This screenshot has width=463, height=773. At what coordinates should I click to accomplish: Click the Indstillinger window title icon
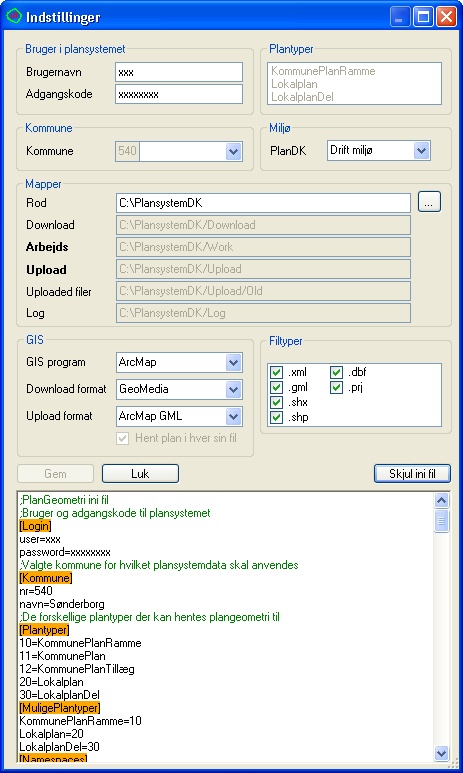14,16
